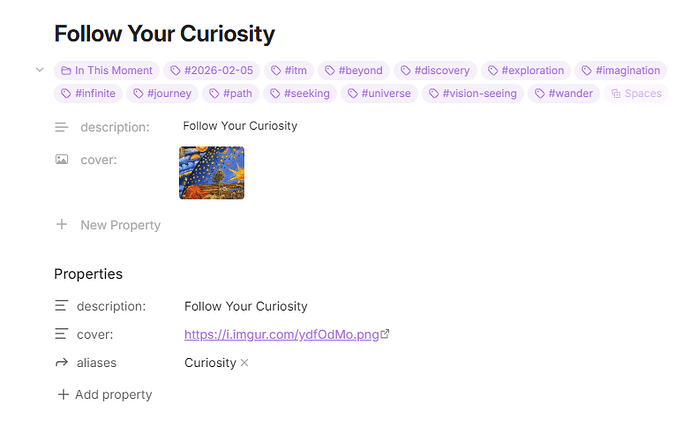
Task: Open the cover image thumbnail
Action: point(211,173)
